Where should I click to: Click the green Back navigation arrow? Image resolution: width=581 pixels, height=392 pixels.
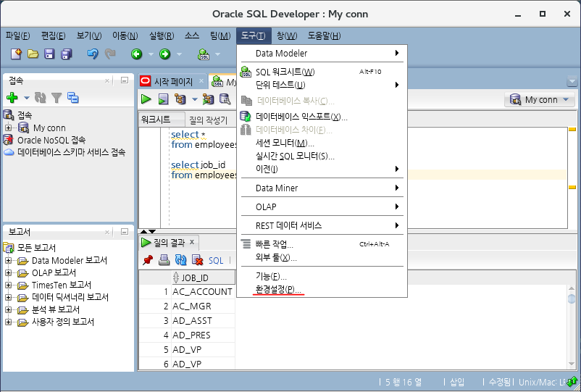pyautogui.click(x=137, y=54)
